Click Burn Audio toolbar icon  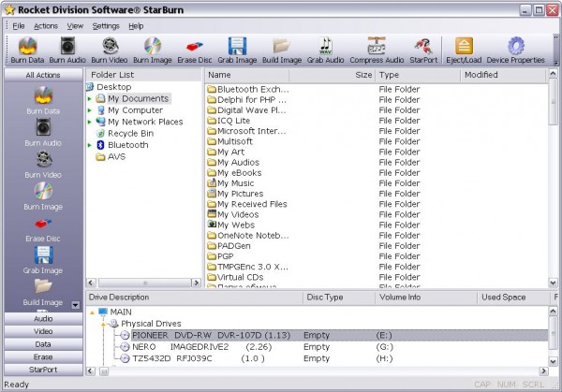coord(67,49)
